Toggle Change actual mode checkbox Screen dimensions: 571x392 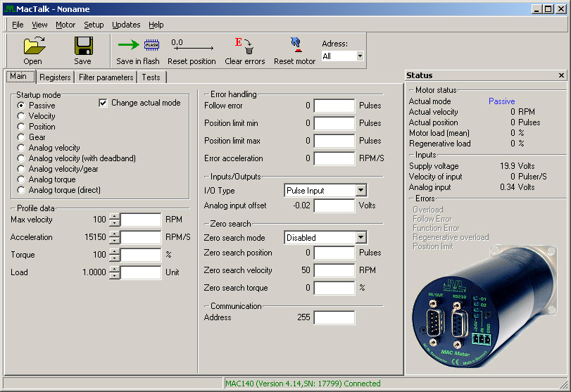103,103
